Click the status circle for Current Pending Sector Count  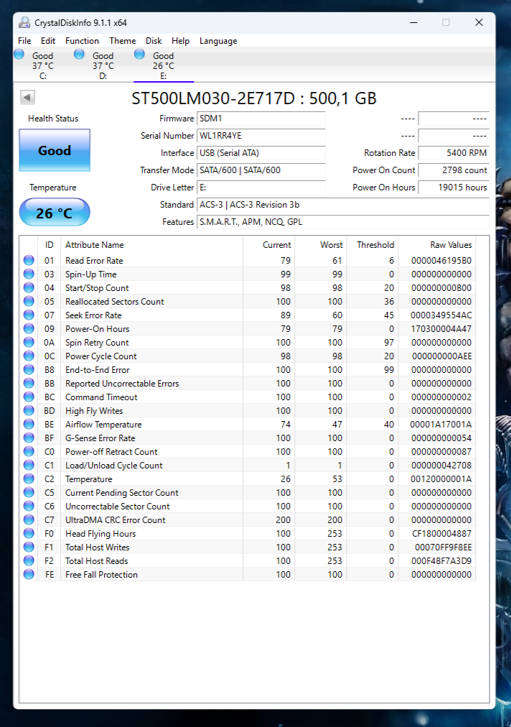tap(29, 492)
